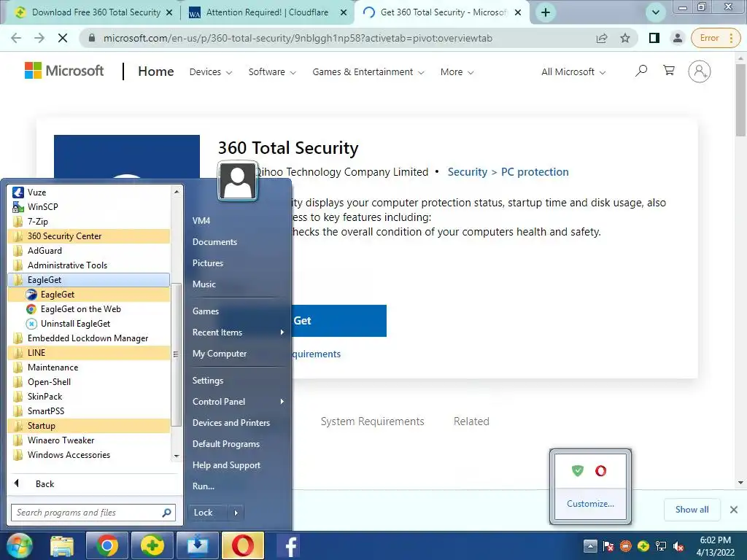Expand Control Panel submenu
Image resolution: width=747 pixels, height=560 pixels.
point(239,402)
